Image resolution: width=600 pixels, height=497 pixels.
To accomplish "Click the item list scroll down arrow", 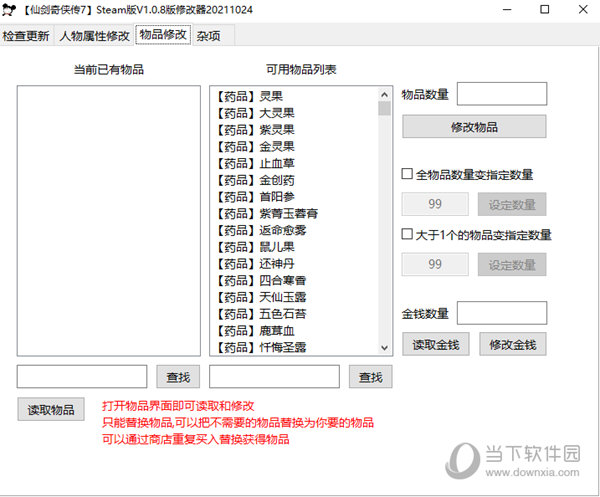I will pyautogui.click(x=385, y=347).
